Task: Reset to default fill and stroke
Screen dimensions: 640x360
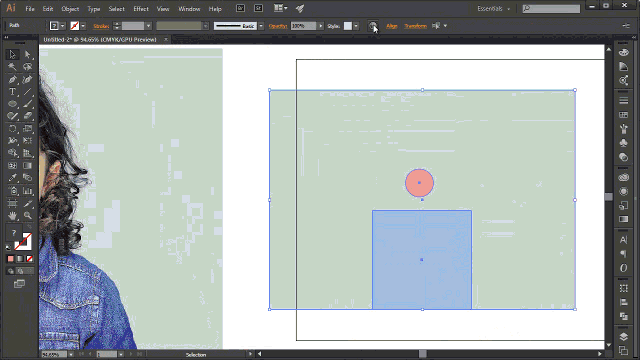Action: tap(9, 247)
